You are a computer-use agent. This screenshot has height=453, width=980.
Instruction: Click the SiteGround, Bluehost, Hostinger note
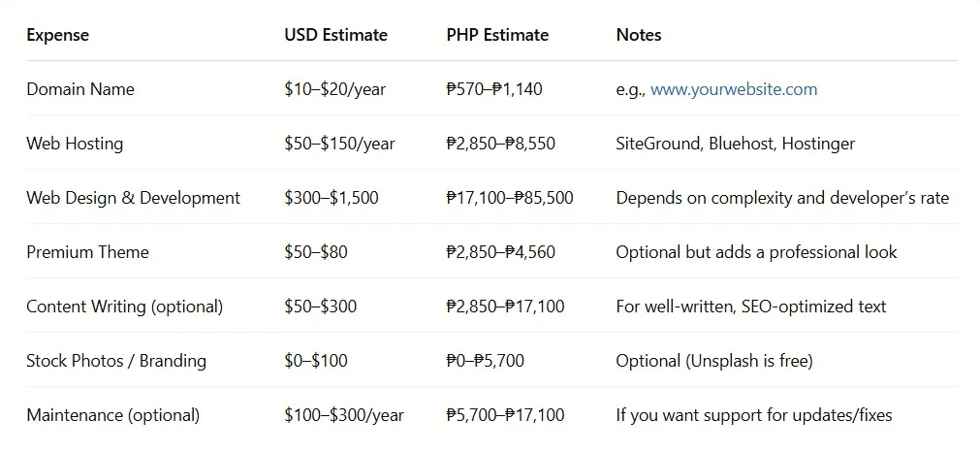pyautogui.click(x=736, y=144)
